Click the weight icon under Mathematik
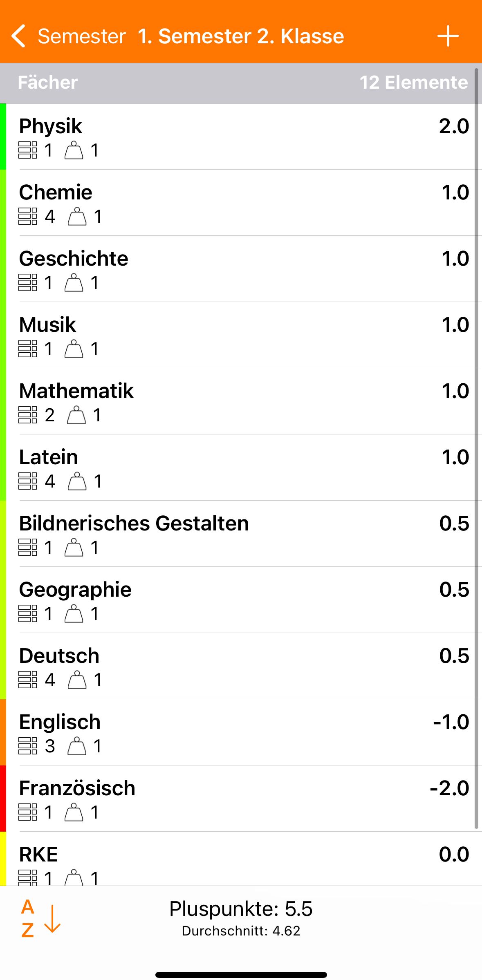 tap(76, 415)
